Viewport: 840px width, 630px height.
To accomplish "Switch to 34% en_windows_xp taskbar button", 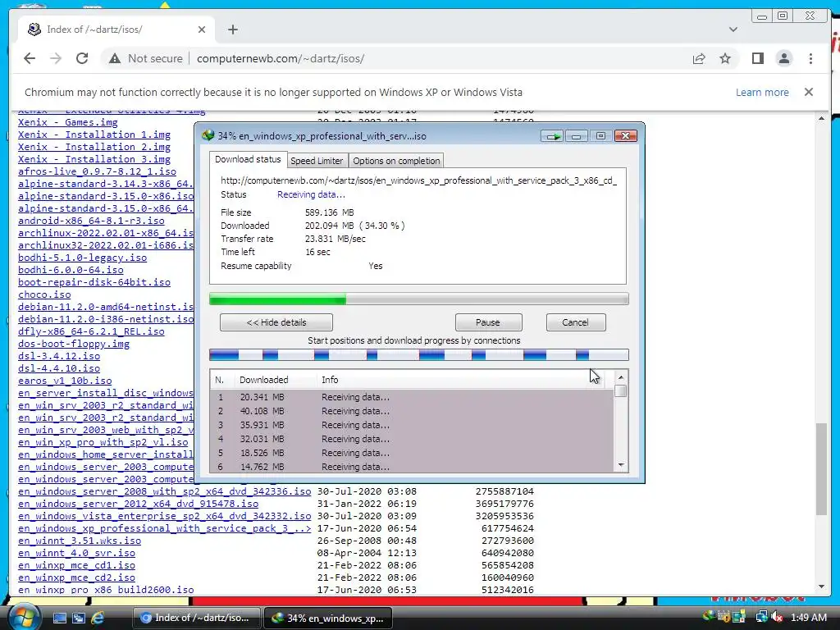I will point(328,618).
